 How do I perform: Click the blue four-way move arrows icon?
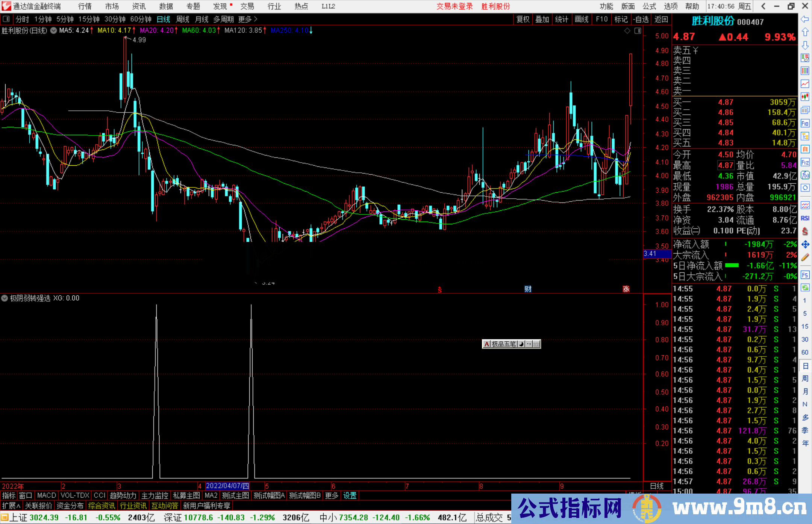tap(805, 245)
